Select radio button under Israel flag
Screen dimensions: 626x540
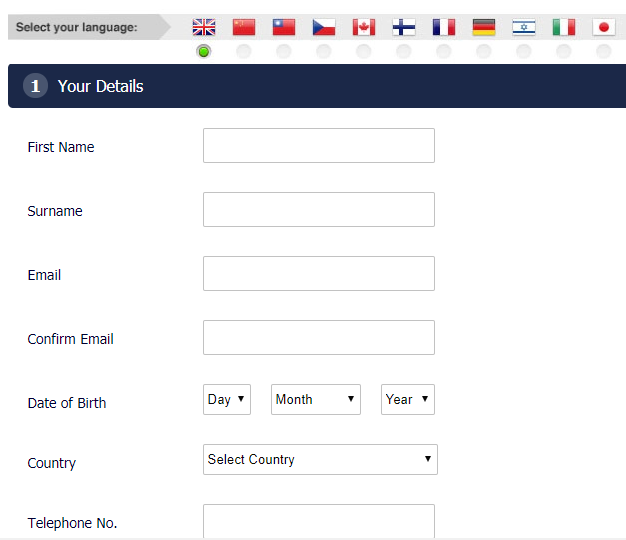coord(524,51)
